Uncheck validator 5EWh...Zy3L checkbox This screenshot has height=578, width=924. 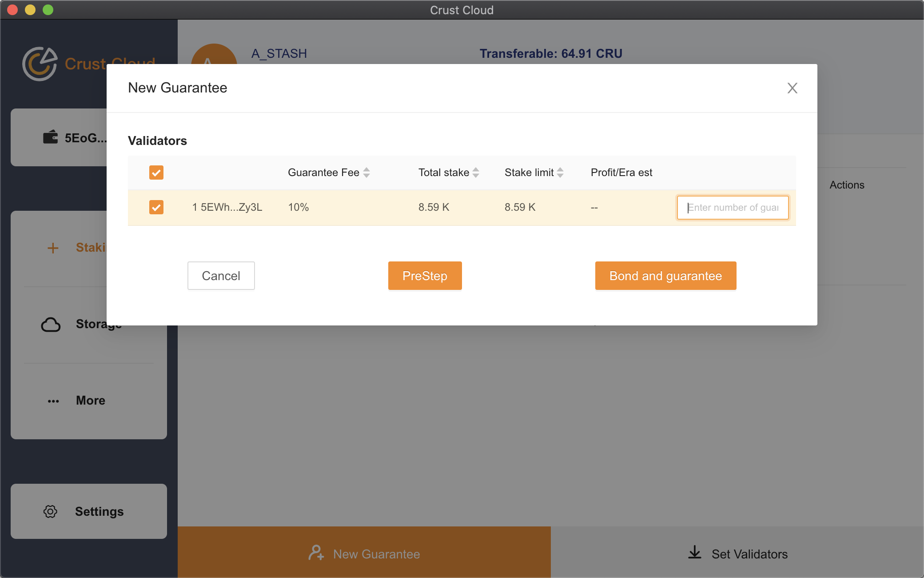tap(156, 207)
